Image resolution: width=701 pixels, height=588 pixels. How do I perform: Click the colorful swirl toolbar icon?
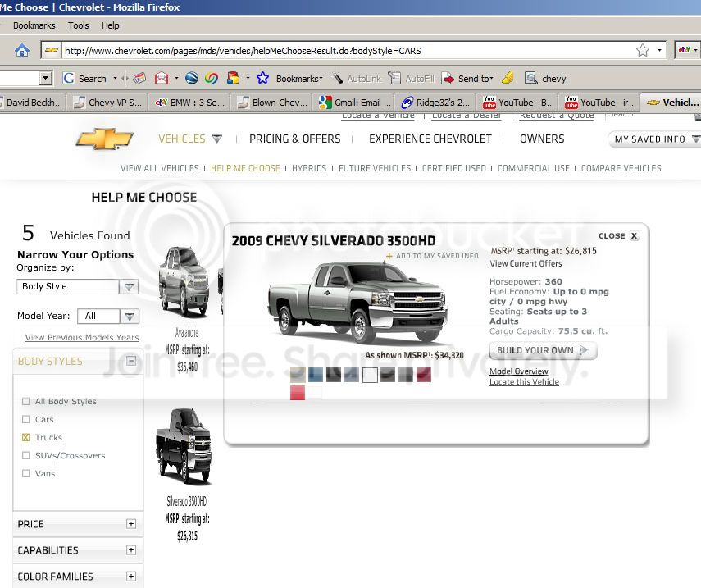pos(211,78)
